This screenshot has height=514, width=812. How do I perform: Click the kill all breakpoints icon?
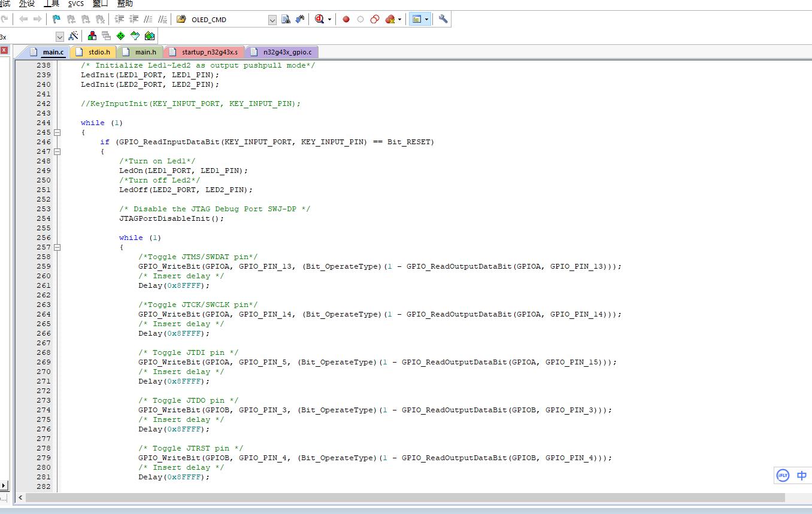(x=390, y=19)
